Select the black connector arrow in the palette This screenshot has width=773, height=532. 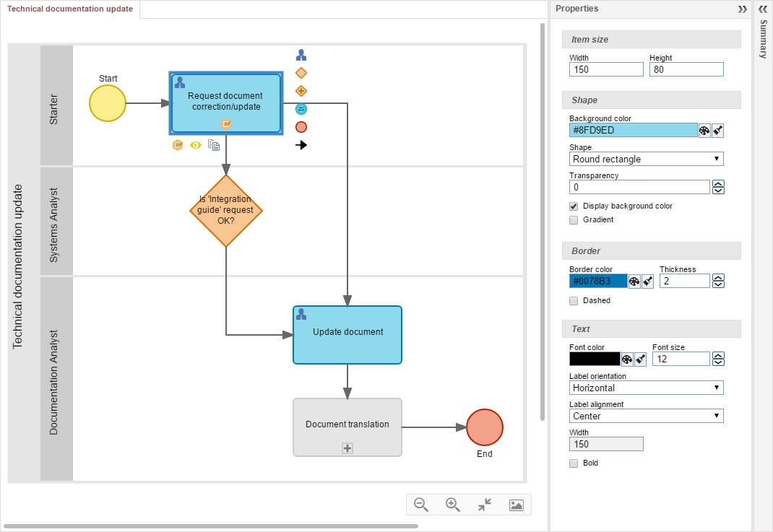click(x=301, y=145)
